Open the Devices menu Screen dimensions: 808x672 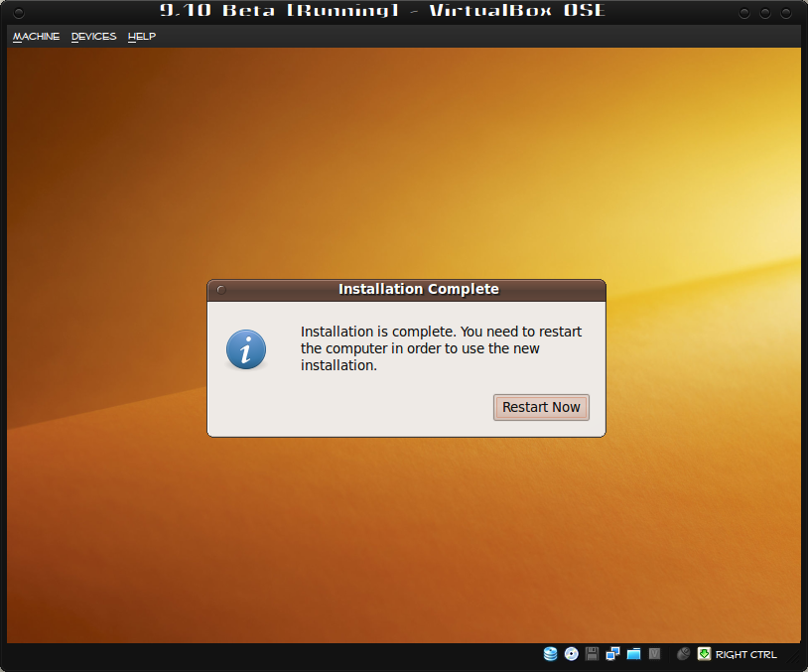pos(93,37)
